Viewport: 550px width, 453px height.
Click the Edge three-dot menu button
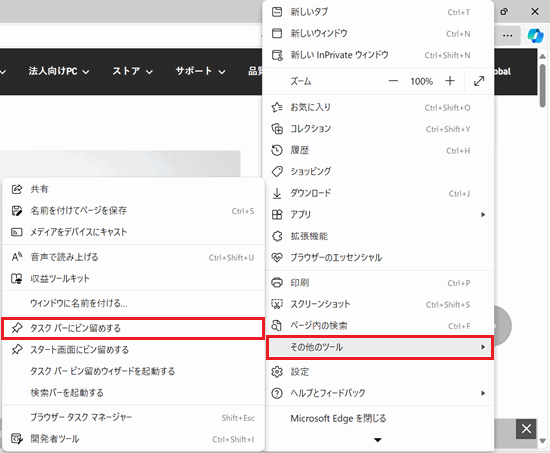click(507, 35)
